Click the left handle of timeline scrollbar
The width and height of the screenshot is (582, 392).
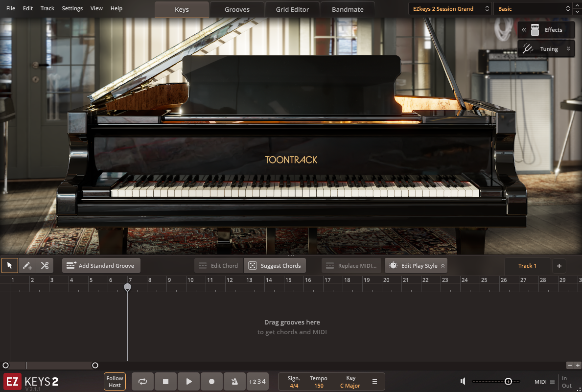(x=5, y=365)
